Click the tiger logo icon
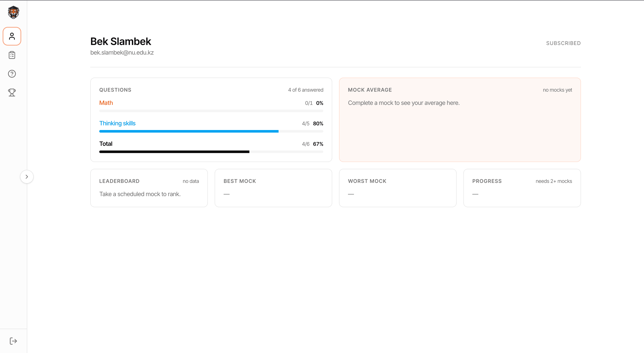The image size is (644, 353). tap(13, 12)
